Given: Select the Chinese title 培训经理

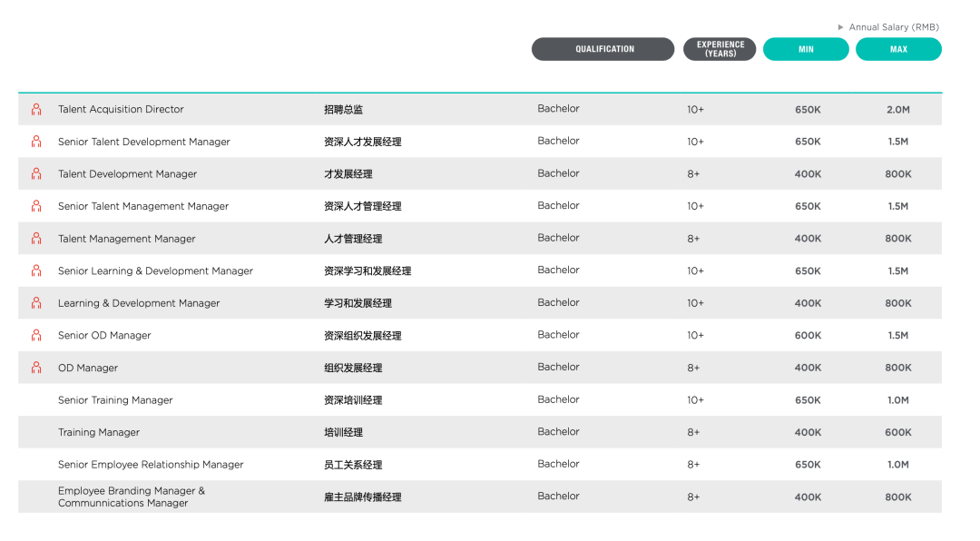Looking at the screenshot, I should point(343,432).
